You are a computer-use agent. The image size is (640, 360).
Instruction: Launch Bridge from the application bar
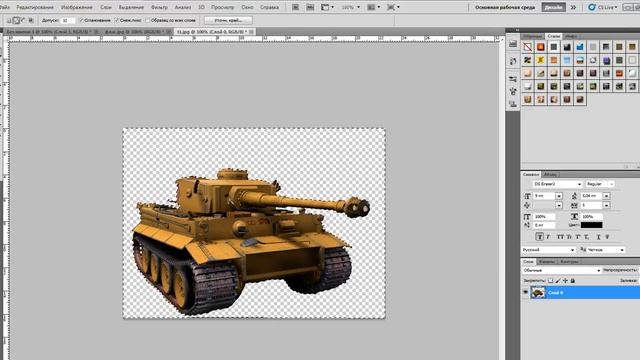[296, 7]
